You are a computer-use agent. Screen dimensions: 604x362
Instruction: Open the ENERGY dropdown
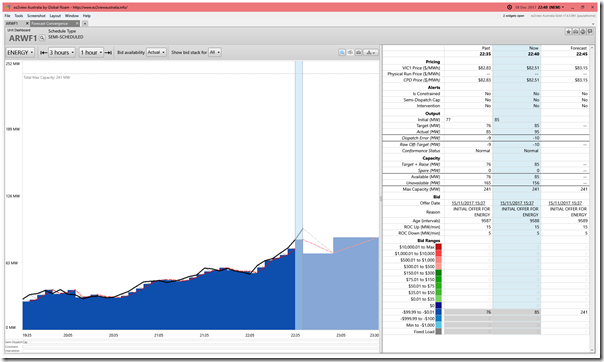pyautogui.click(x=20, y=52)
